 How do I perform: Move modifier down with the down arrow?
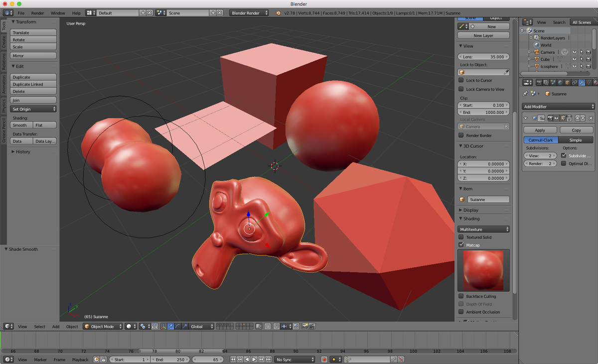(x=583, y=118)
